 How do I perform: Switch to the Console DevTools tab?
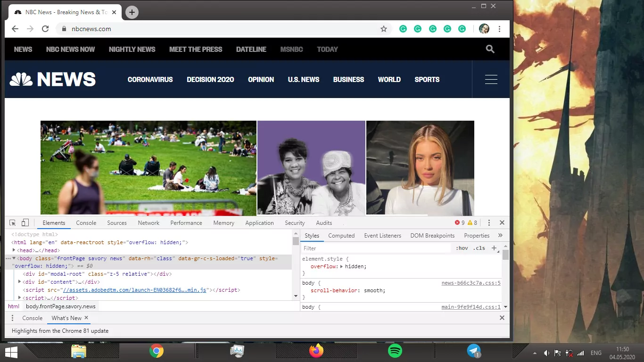tap(86, 223)
